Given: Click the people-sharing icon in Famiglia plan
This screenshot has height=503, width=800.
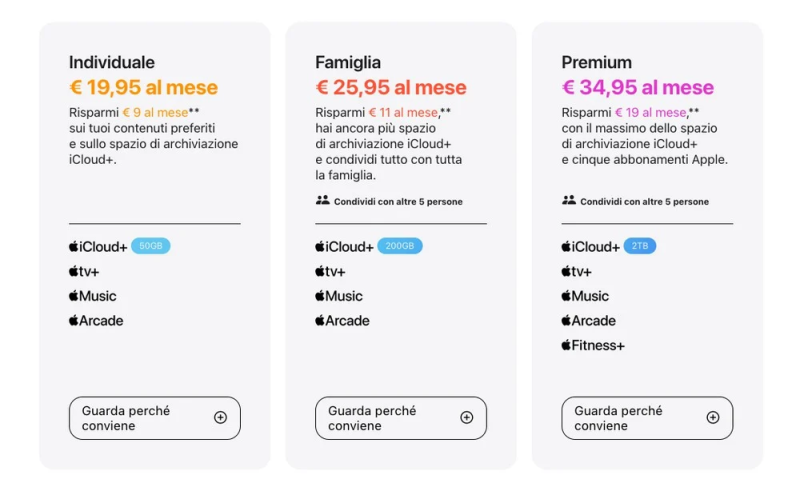Looking at the screenshot, I should pos(322,201).
